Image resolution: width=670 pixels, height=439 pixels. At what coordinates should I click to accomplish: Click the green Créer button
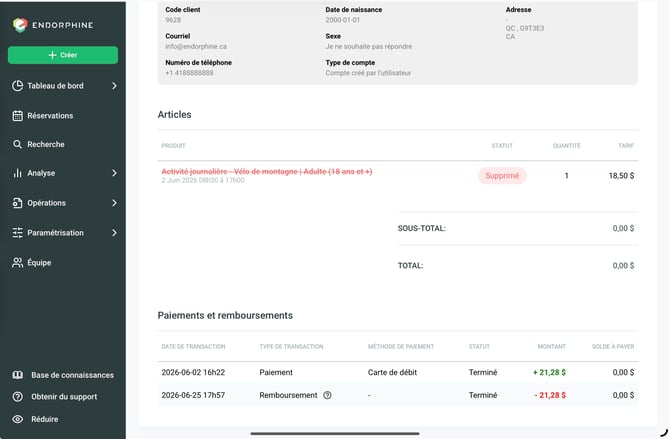pyautogui.click(x=63, y=55)
